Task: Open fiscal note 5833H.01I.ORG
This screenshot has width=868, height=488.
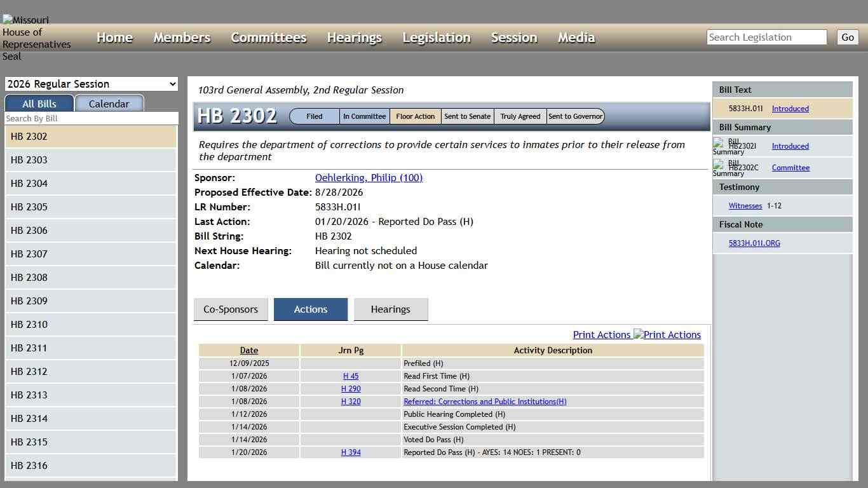Action: pos(754,243)
